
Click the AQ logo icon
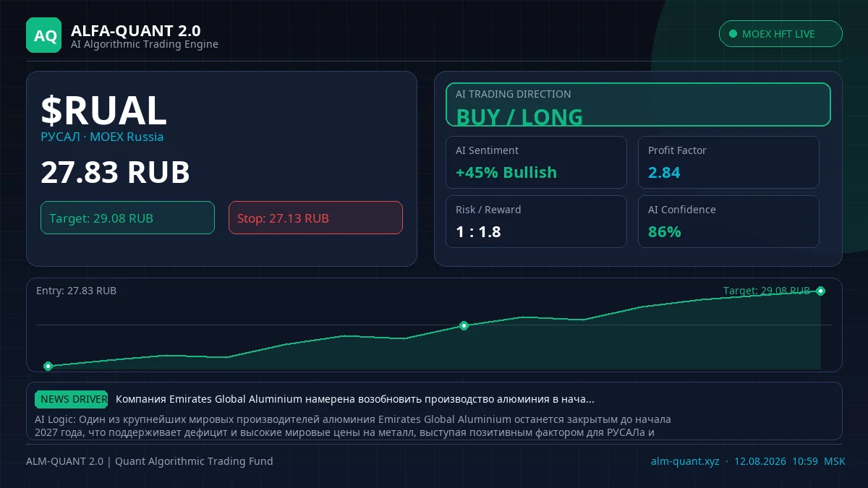pyautogui.click(x=44, y=35)
